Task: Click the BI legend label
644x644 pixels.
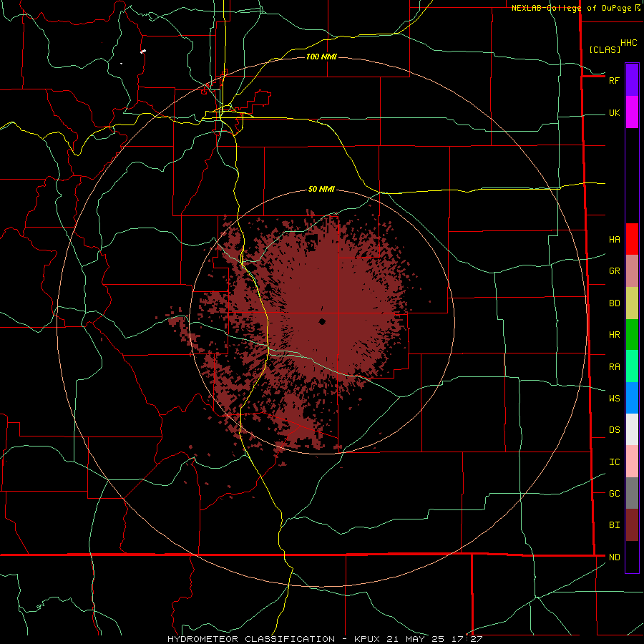Action: click(x=614, y=525)
